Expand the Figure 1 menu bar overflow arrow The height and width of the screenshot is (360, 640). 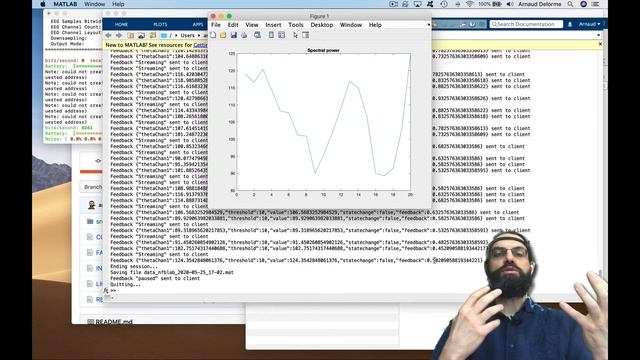428,25
